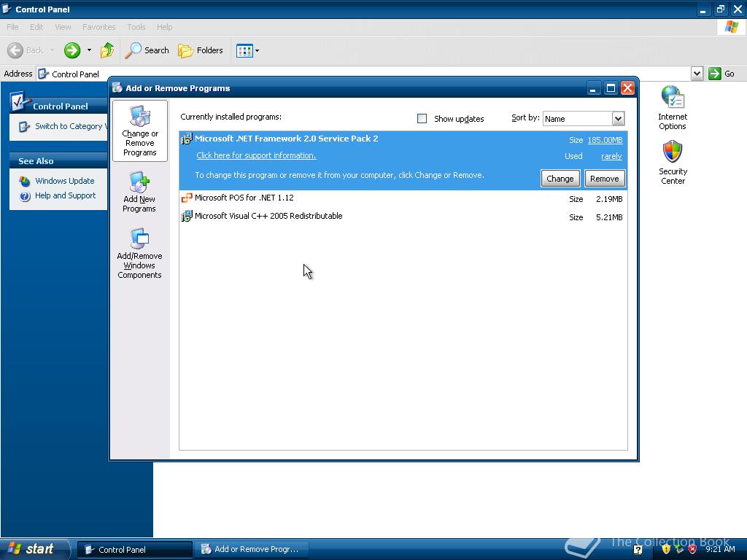Screen dimensions: 747x560
Task: Click Switch to Category View link
Action: click(71, 126)
